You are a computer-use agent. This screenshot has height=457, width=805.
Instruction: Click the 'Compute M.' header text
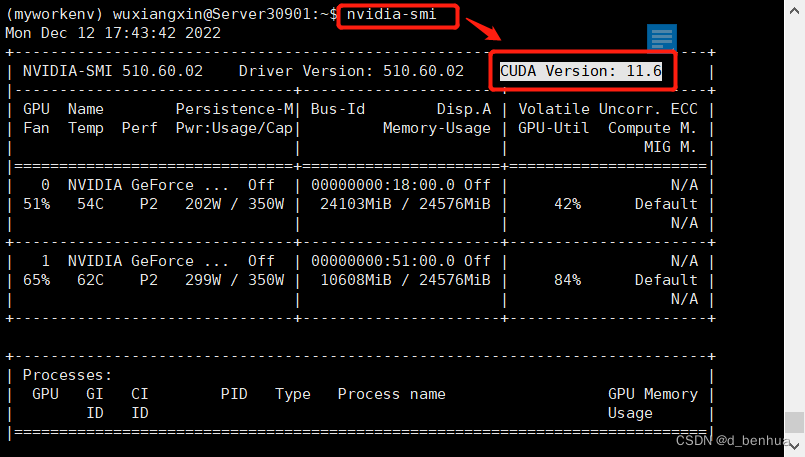pos(653,128)
